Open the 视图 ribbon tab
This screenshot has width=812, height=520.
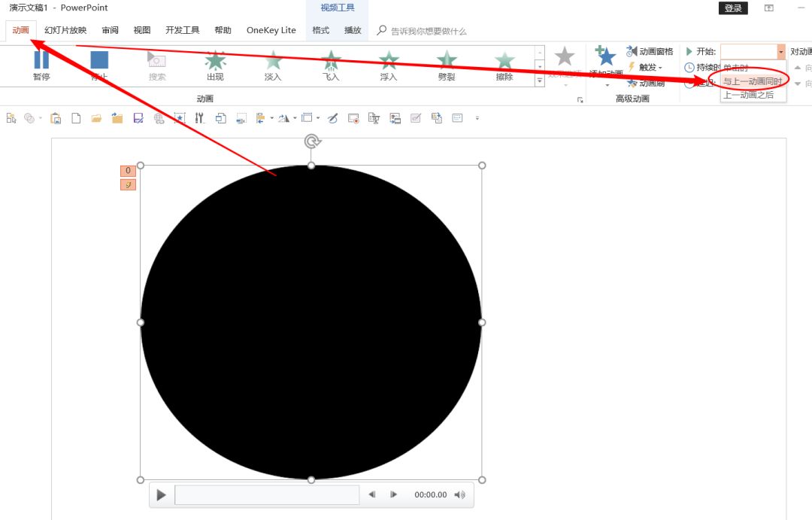click(x=142, y=30)
